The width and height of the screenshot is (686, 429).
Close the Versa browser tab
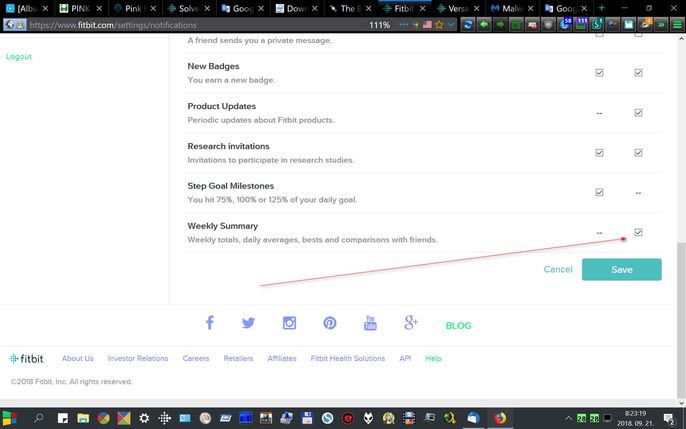coord(476,8)
